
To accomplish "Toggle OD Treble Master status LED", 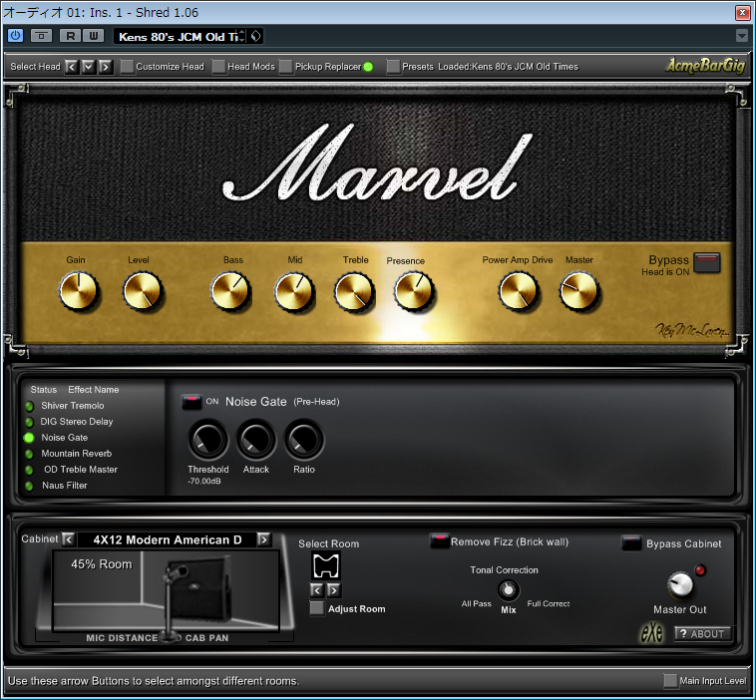I will tap(29, 470).
